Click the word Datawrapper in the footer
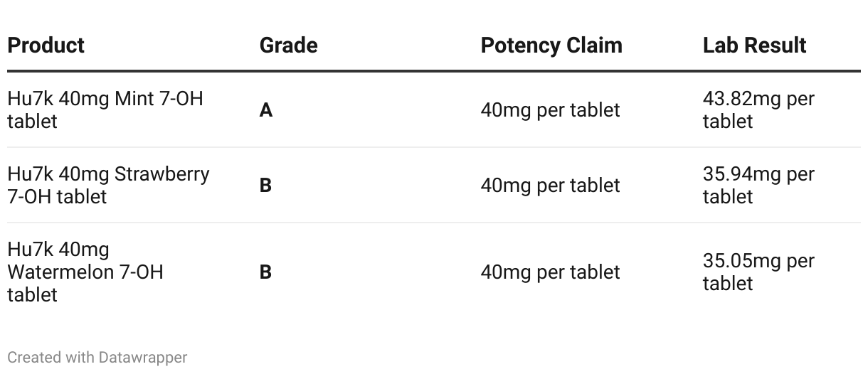Screen dimensions: 868x374 [x=143, y=357]
